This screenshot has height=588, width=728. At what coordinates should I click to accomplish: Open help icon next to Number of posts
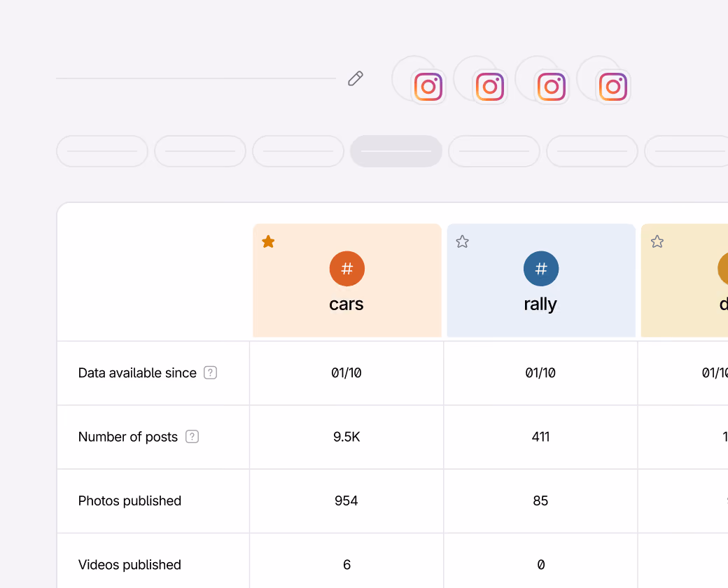tap(192, 437)
